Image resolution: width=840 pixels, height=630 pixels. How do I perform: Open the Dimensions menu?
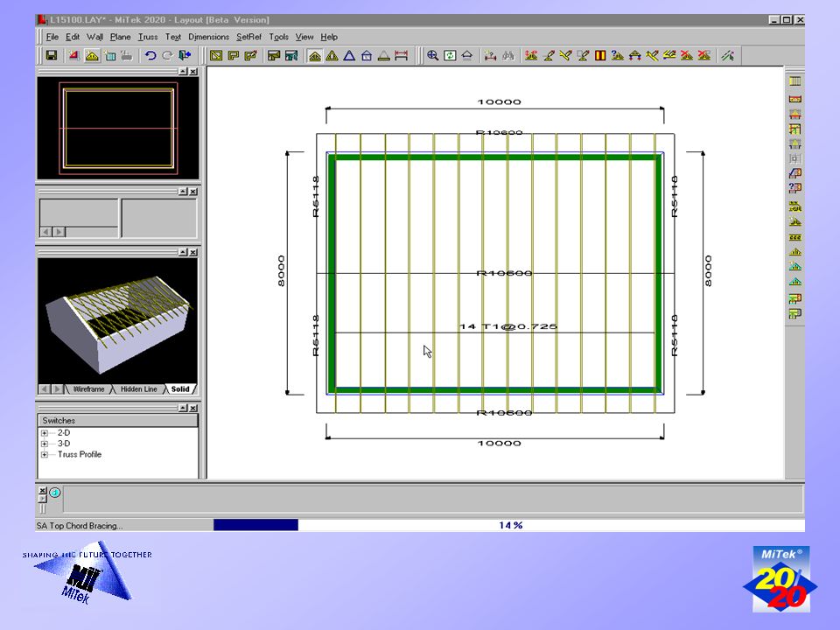(x=208, y=37)
